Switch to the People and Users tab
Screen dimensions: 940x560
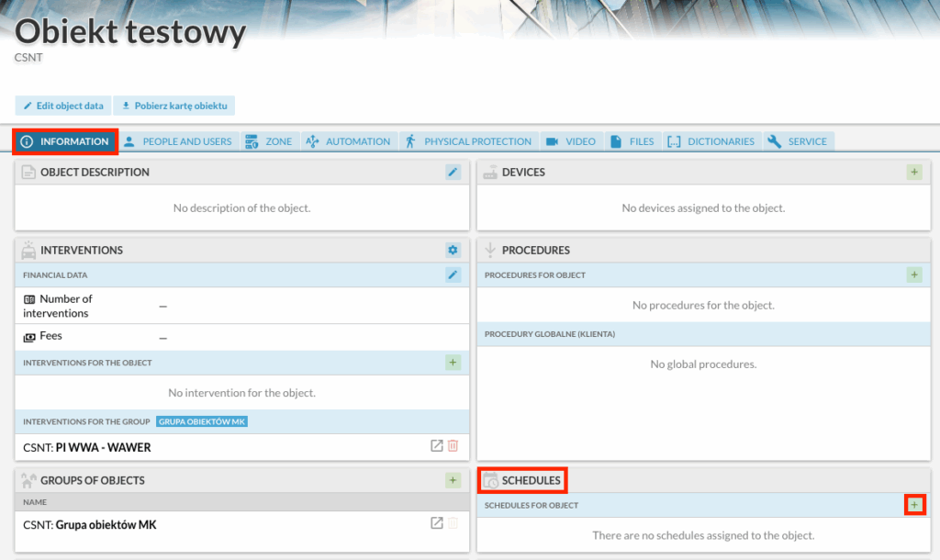[179, 141]
